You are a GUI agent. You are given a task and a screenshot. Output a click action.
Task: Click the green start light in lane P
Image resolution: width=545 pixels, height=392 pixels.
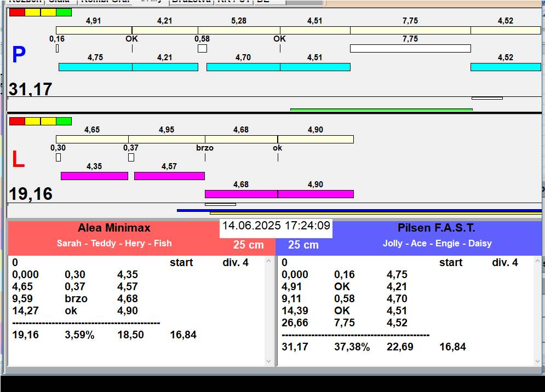tap(64, 12)
